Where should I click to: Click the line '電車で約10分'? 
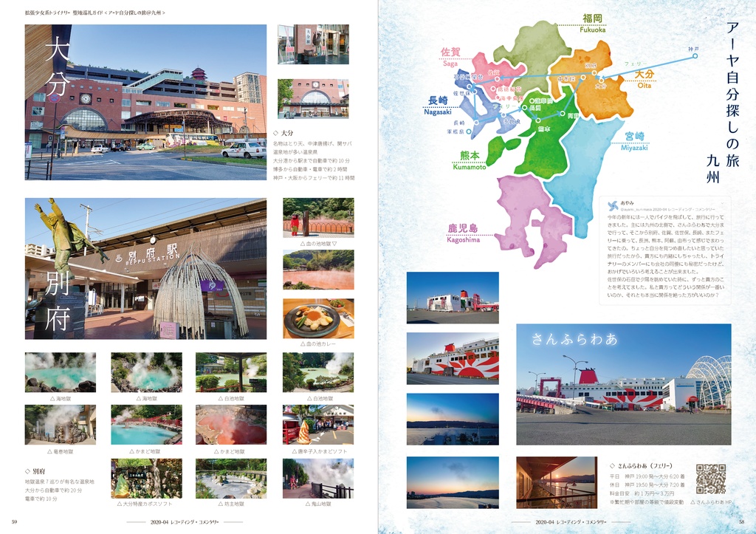[x=41, y=499]
